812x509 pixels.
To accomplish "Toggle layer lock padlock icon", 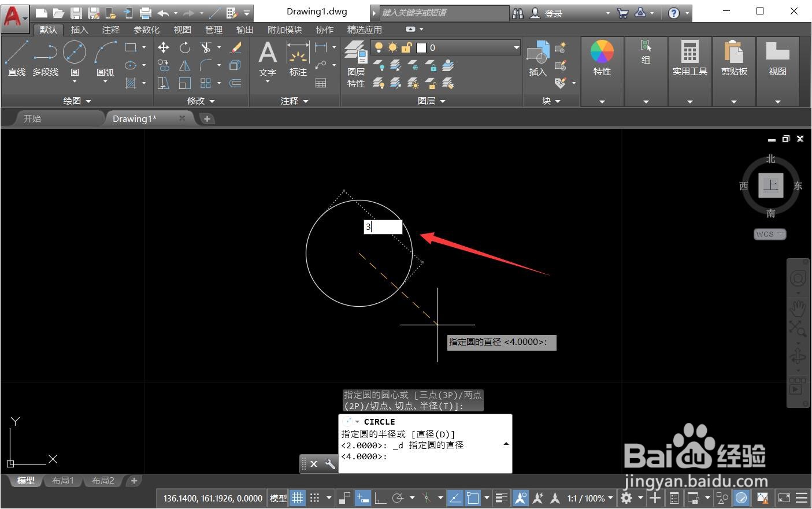I will coord(407,47).
